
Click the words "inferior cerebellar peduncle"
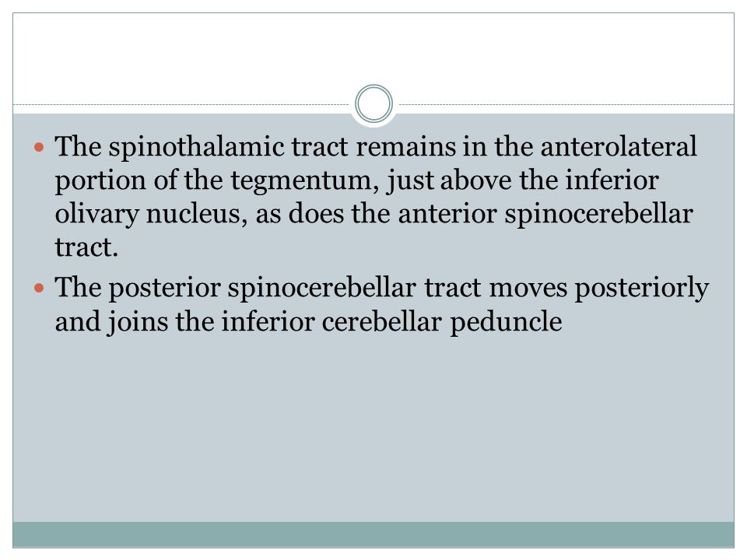[x=391, y=322]
